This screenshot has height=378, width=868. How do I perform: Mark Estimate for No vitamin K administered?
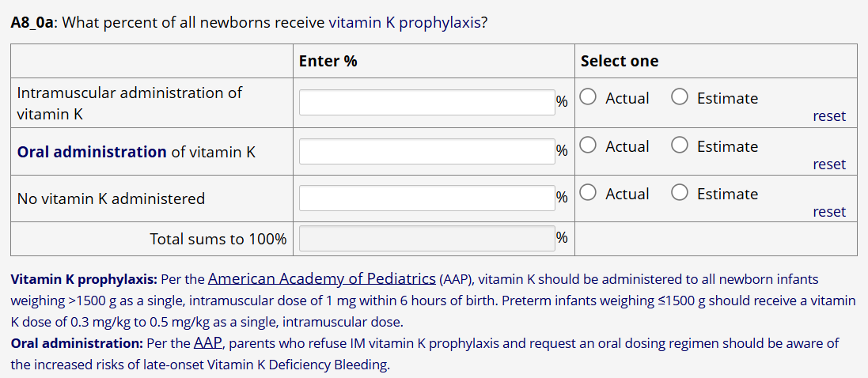point(680,193)
